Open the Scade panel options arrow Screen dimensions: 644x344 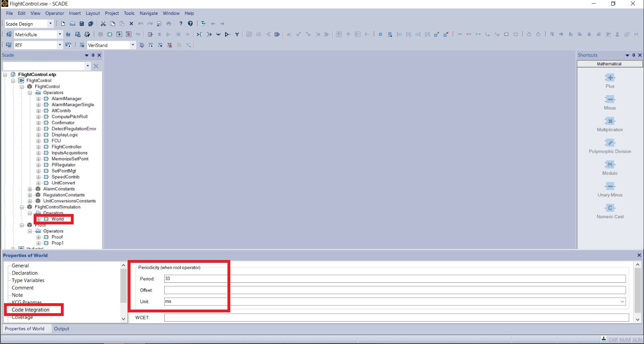(x=87, y=55)
